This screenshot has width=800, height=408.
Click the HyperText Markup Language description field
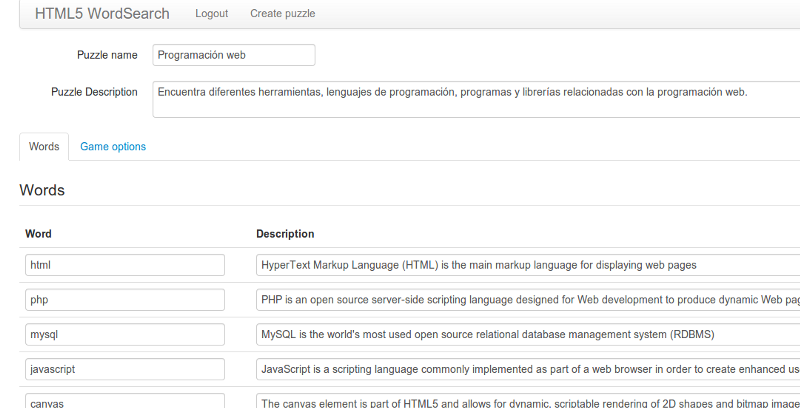click(528, 265)
